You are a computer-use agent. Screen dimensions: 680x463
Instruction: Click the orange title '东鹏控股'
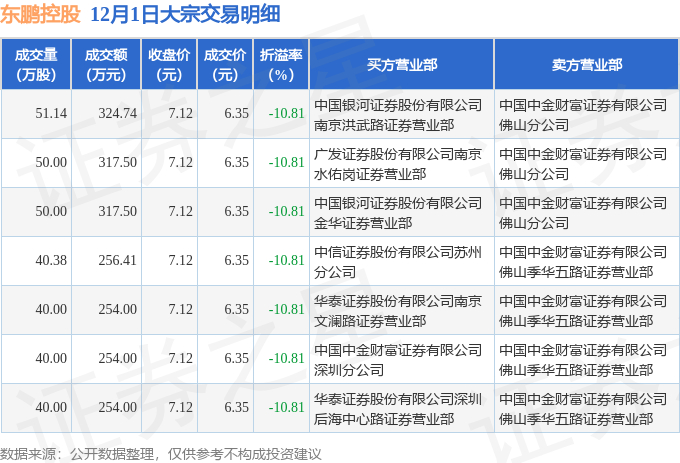(x=40, y=14)
